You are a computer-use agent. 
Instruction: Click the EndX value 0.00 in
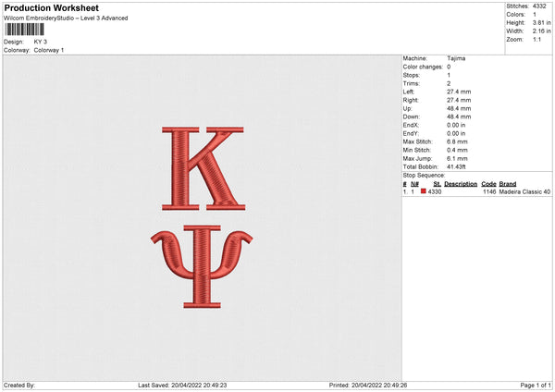(x=456, y=125)
